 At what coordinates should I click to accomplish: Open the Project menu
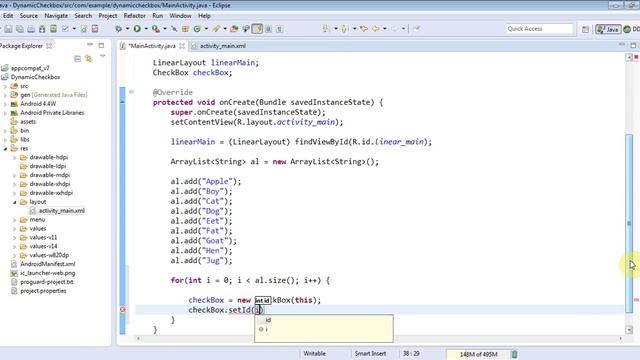[108, 16]
